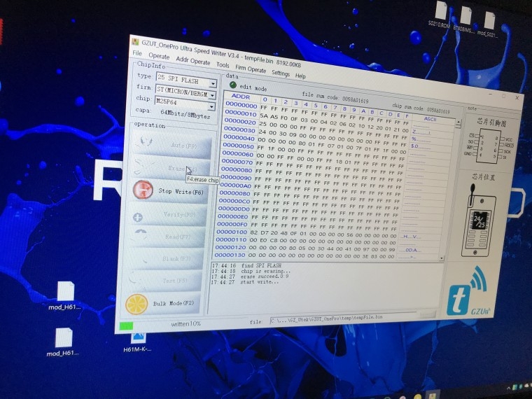
Task: Select address row 00000120
Action: click(x=230, y=247)
